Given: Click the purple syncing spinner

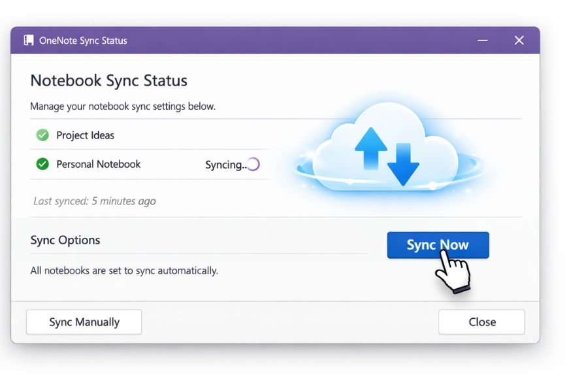Looking at the screenshot, I should (253, 165).
